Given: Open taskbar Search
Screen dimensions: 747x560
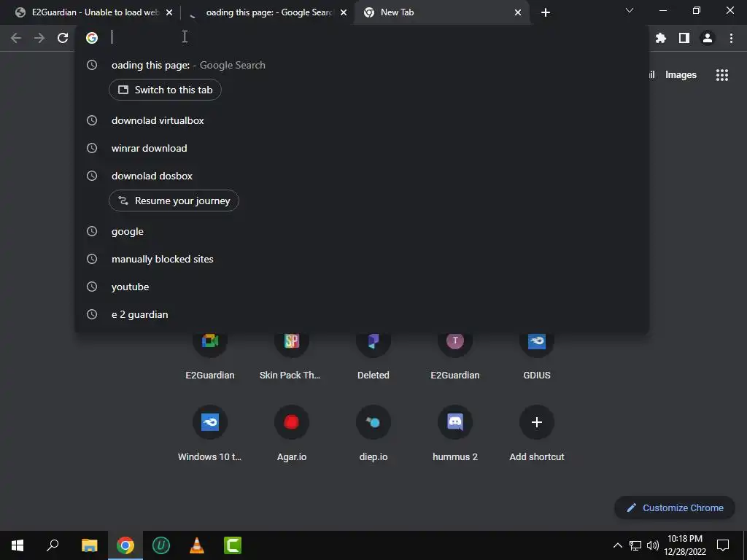Looking at the screenshot, I should 53,545.
